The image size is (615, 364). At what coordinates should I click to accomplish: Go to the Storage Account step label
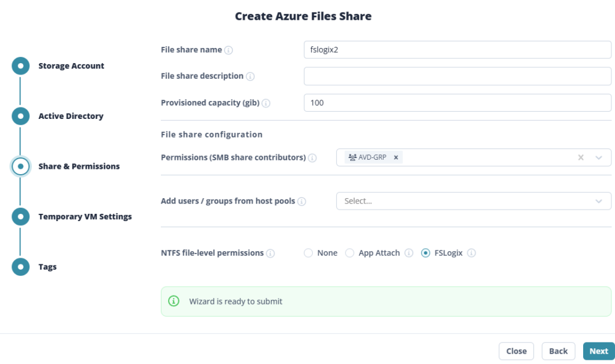point(71,66)
